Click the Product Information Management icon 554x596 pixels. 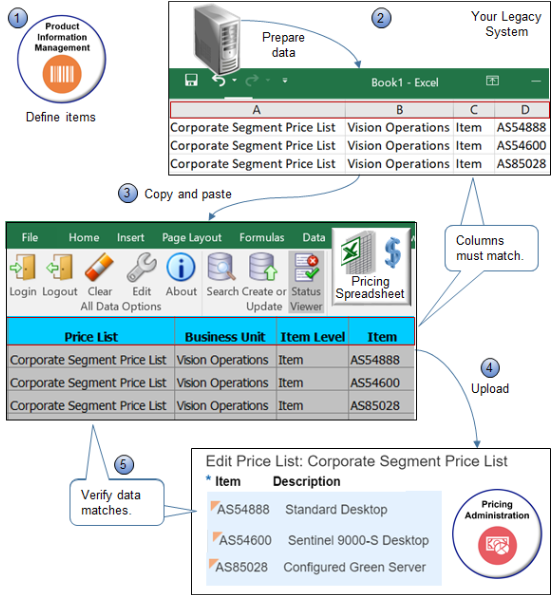click(x=62, y=74)
